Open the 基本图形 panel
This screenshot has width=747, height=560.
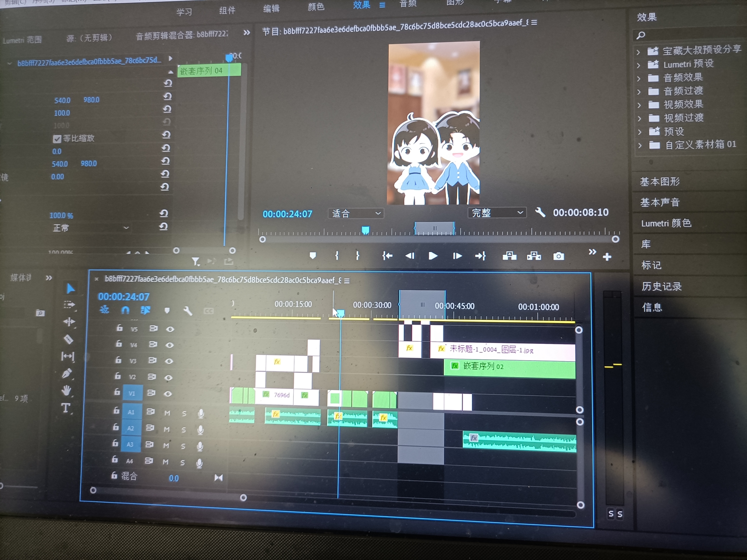point(660,182)
